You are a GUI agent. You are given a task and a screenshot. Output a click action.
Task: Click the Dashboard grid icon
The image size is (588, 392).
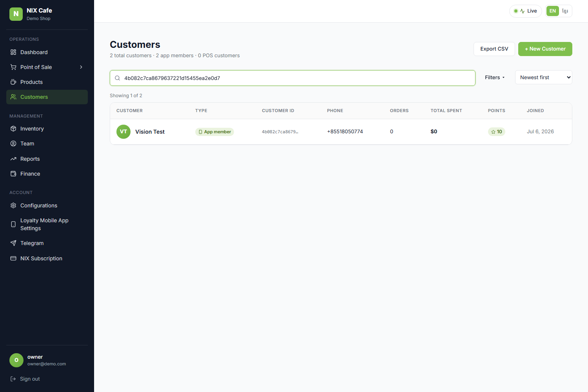pos(13,52)
